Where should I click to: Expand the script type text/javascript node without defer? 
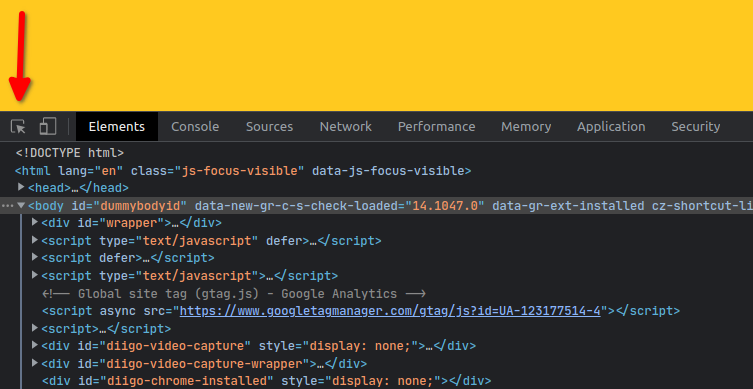point(35,275)
